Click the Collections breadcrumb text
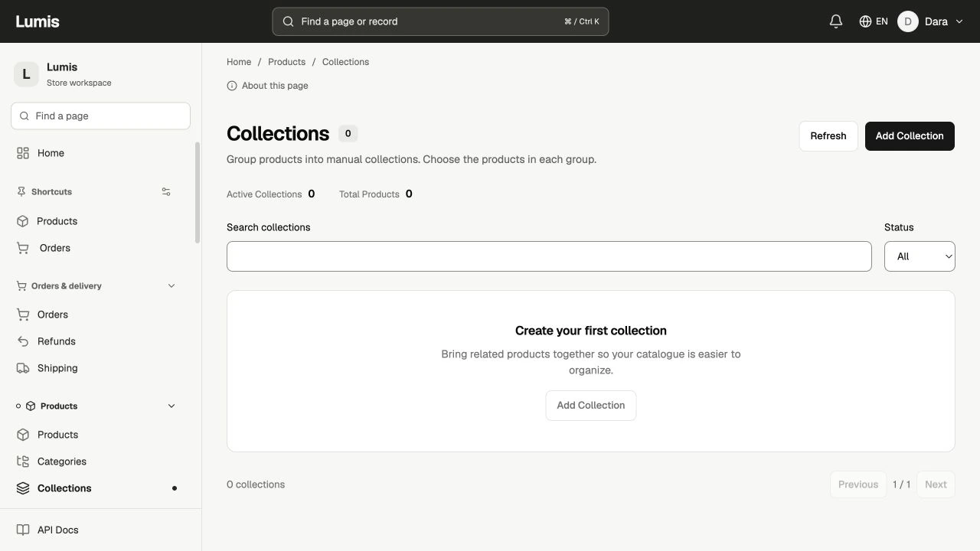The width and height of the screenshot is (980, 551). [x=345, y=62]
